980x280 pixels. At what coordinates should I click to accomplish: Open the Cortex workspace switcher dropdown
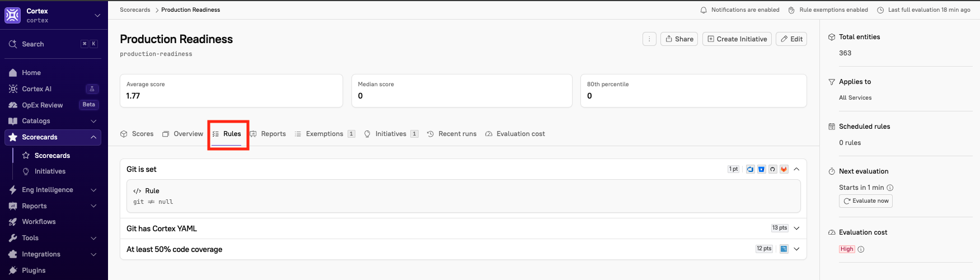[x=97, y=15]
